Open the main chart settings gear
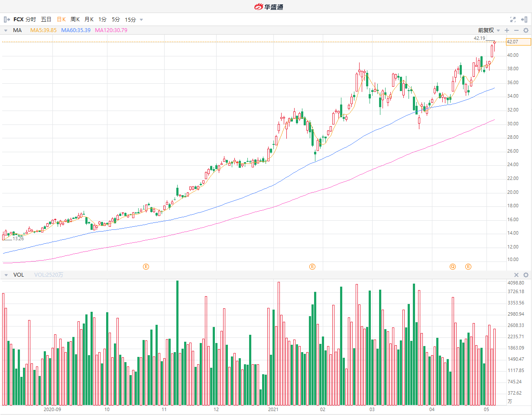The height and width of the screenshot is (415, 532). click(x=526, y=30)
